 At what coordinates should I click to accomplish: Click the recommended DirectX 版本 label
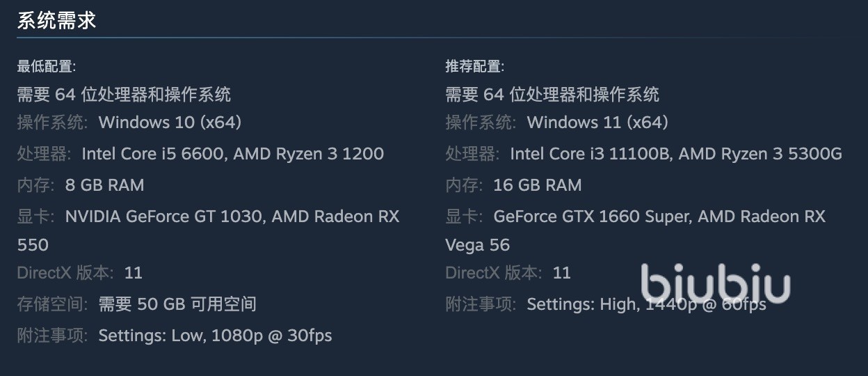point(493,273)
